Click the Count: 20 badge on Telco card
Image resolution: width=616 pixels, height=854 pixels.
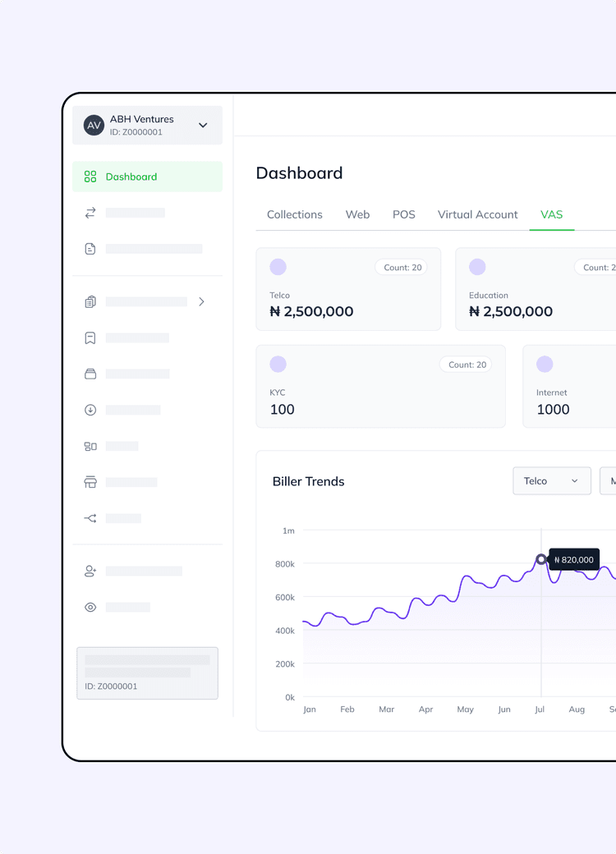pos(402,267)
